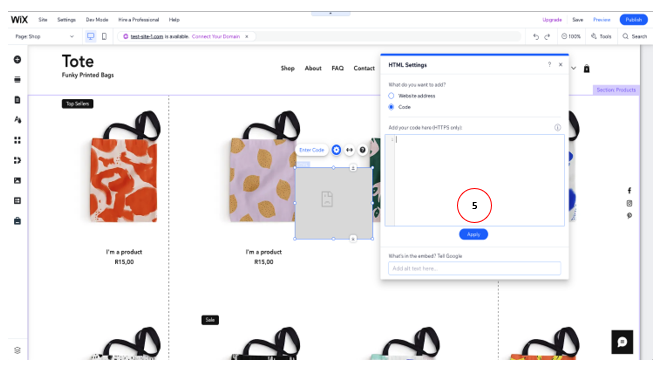This screenshot has height=373, width=672.
Task: Collapse the top bar arrow handle
Action: tap(330, 13)
